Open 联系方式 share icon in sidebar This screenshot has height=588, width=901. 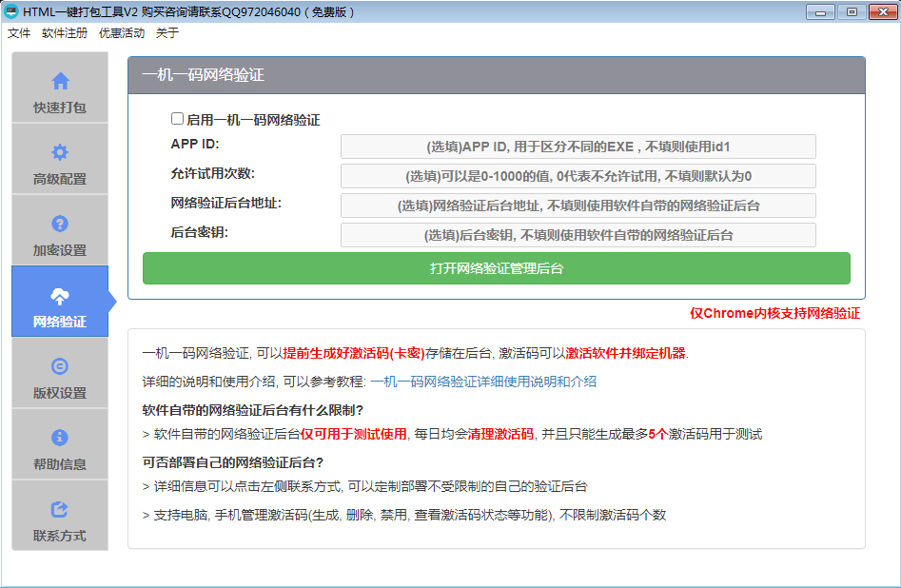pos(60,509)
